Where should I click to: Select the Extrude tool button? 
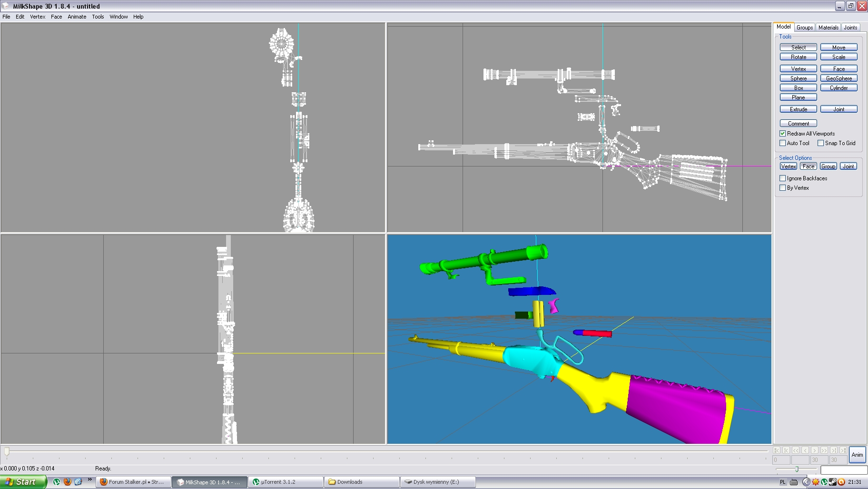[x=798, y=109]
